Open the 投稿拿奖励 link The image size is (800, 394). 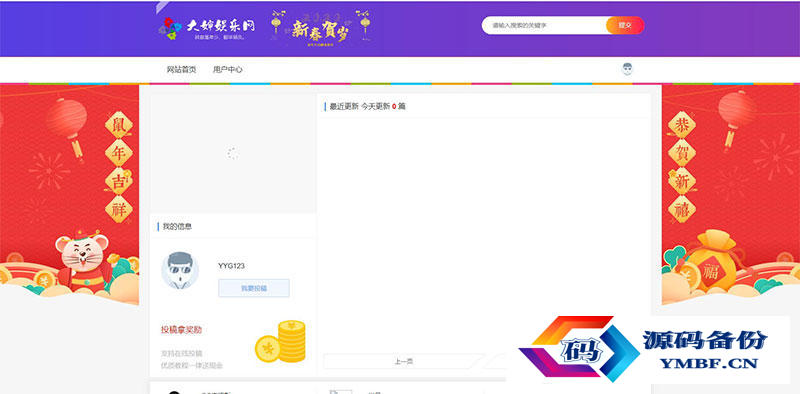(x=181, y=330)
